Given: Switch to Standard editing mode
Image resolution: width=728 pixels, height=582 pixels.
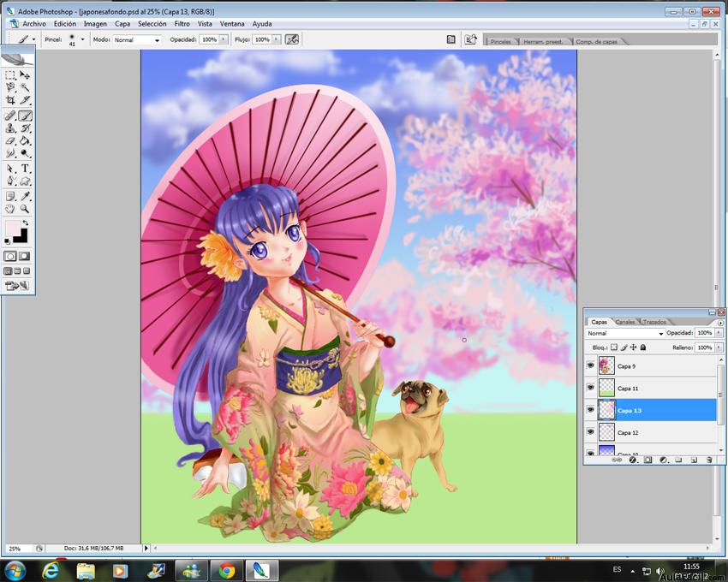Looking at the screenshot, I should click(x=10, y=256).
